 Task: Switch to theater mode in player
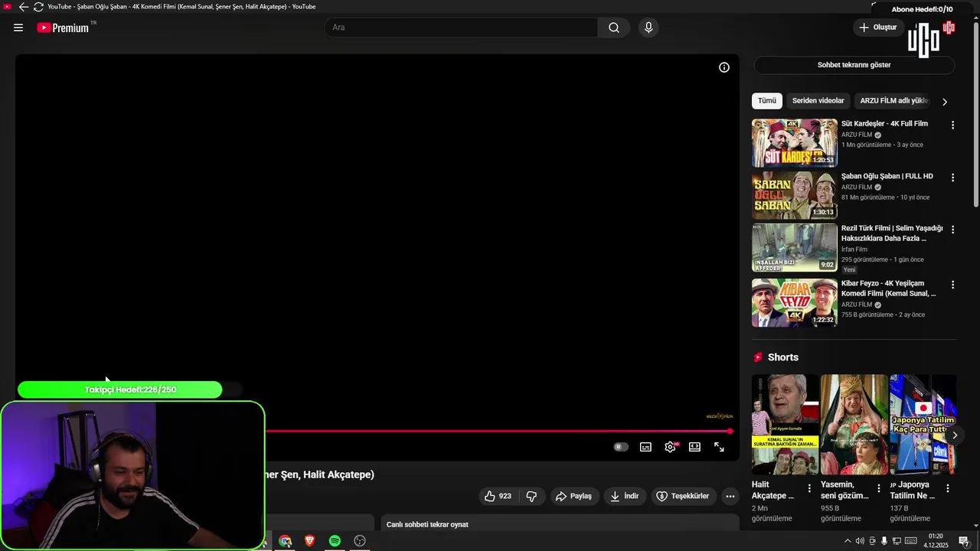click(694, 447)
